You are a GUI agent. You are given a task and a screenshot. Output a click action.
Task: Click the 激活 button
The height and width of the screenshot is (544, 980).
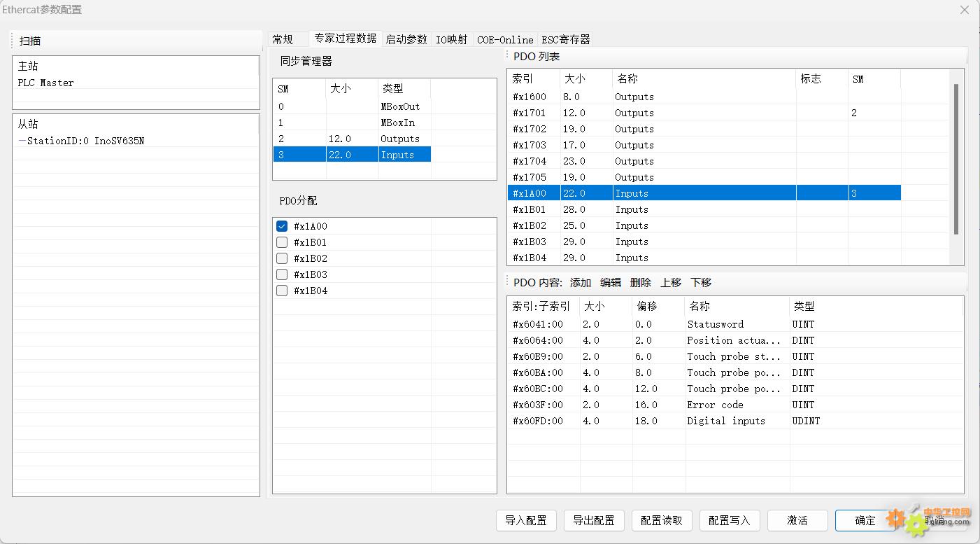click(x=797, y=520)
